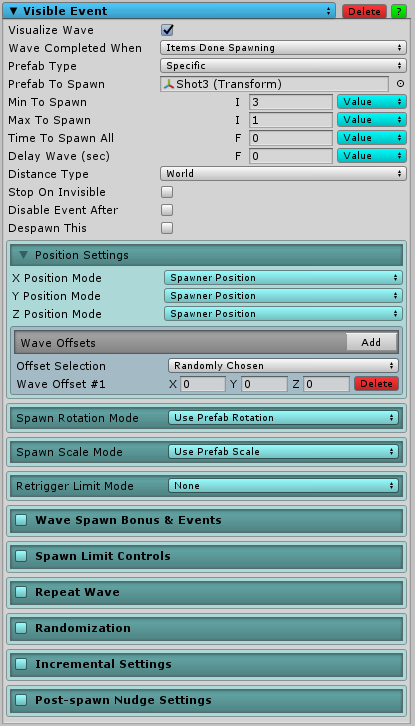Tick the Despawn This checkbox
This screenshot has height=726, width=415.
tap(167, 228)
